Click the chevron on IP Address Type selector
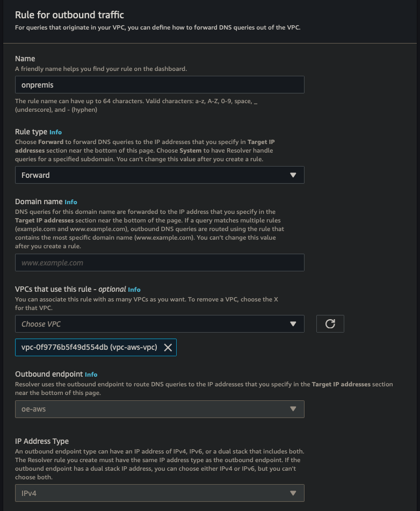 coord(293,493)
